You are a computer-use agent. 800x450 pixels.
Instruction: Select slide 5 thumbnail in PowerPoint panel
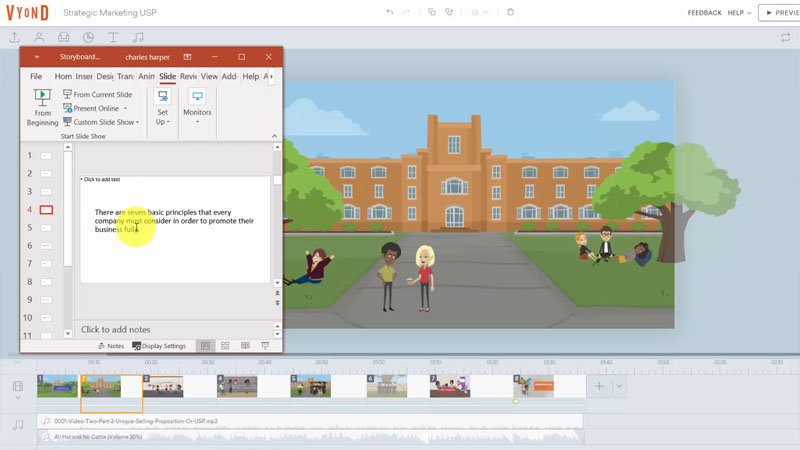pos(46,228)
